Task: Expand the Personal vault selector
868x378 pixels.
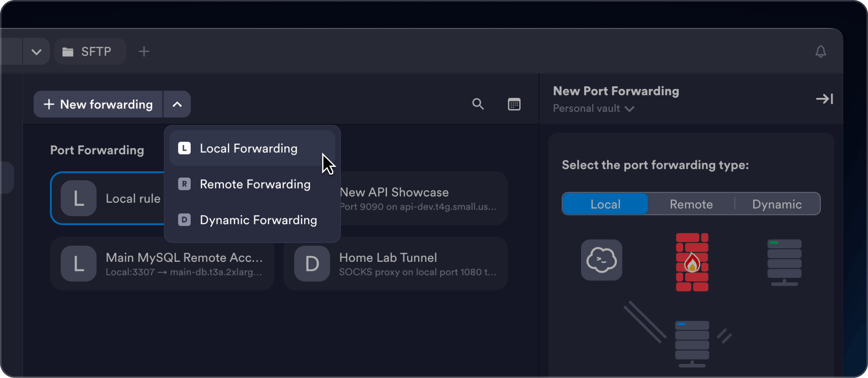Action: click(593, 109)
